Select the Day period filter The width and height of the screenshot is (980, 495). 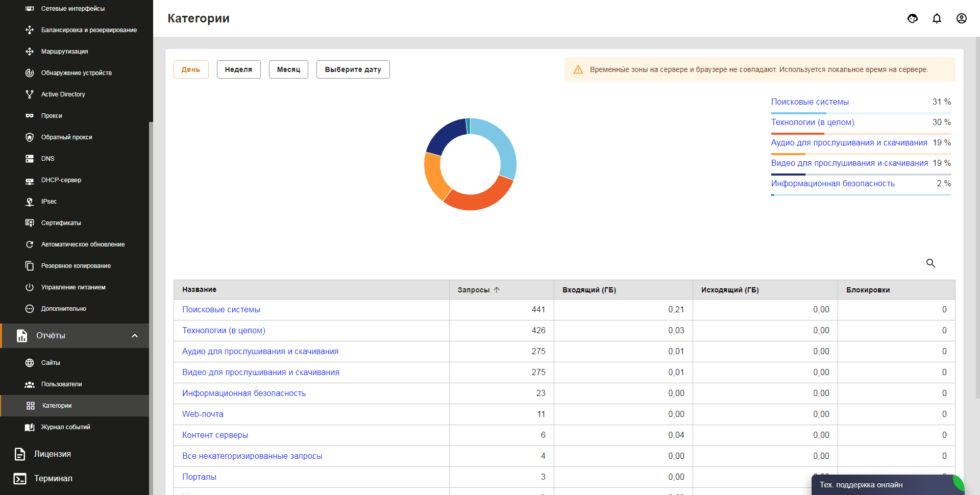coord(191,69)
